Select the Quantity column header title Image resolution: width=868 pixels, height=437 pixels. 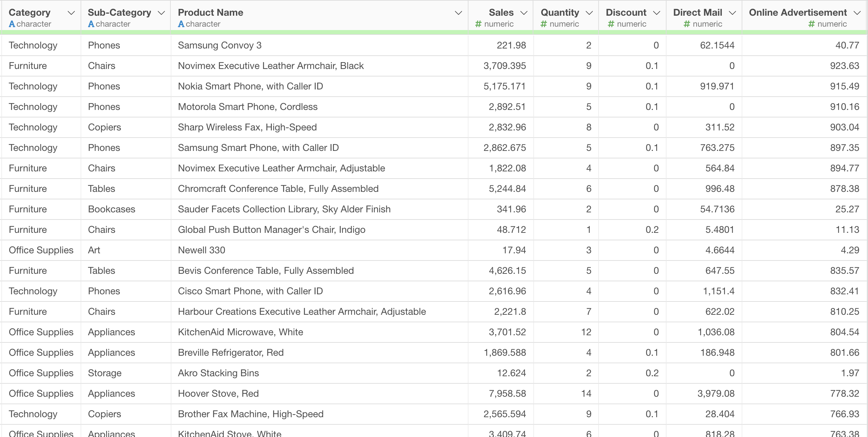click(x=560, y=13)
